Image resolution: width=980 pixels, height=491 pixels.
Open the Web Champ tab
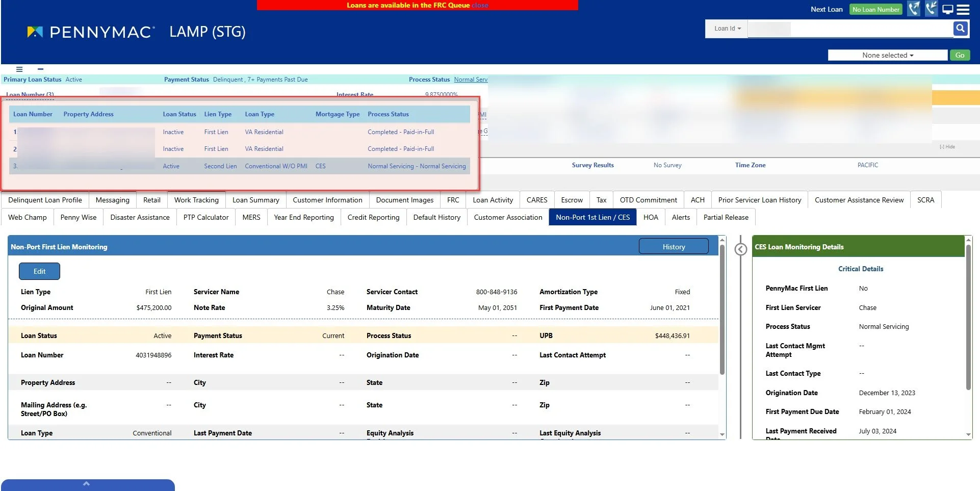pos(28,217)
